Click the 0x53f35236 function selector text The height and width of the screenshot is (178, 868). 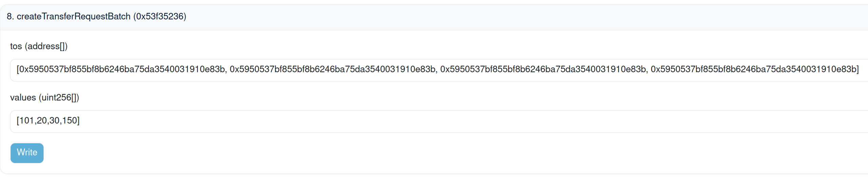pyautogui.click(x=160, y=16)
